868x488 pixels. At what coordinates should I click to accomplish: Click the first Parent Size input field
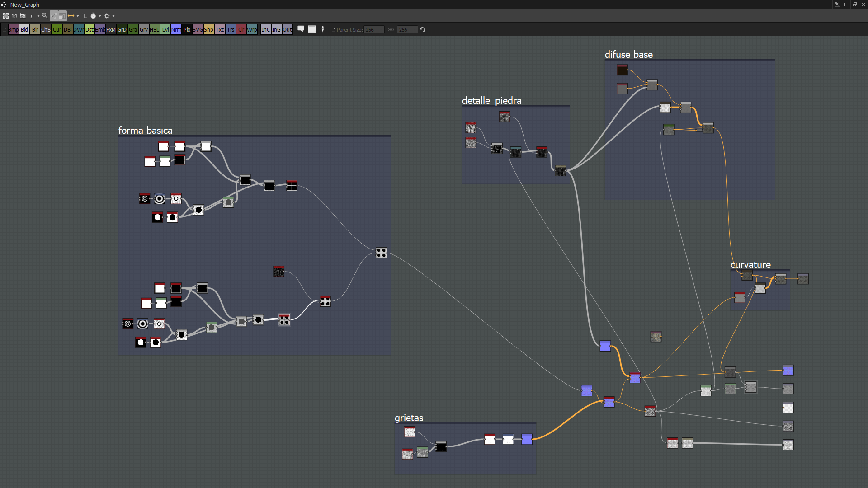374,30
